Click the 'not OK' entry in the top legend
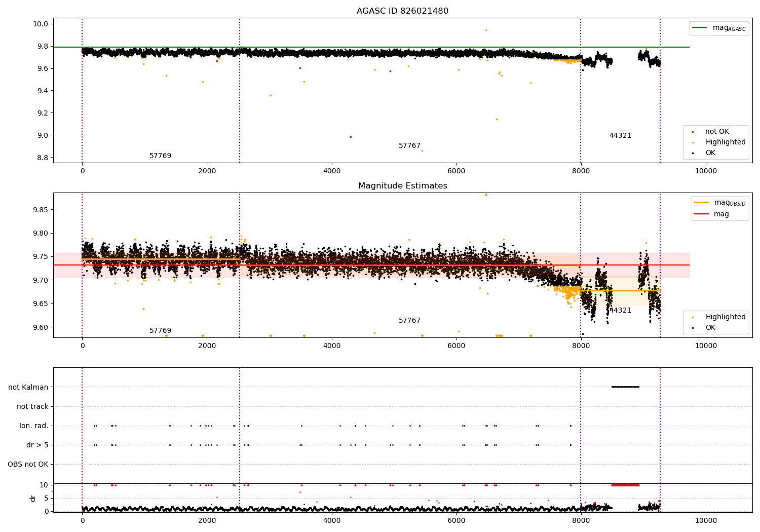 pyautogui.click(x=717, y=132)
